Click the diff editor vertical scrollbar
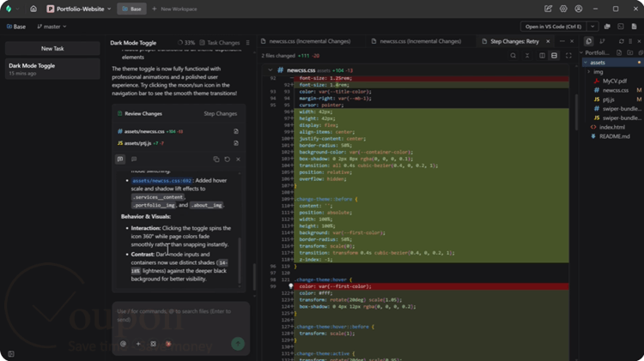The image size is (644, 361). pyautogui.click(x=576, y=111)
